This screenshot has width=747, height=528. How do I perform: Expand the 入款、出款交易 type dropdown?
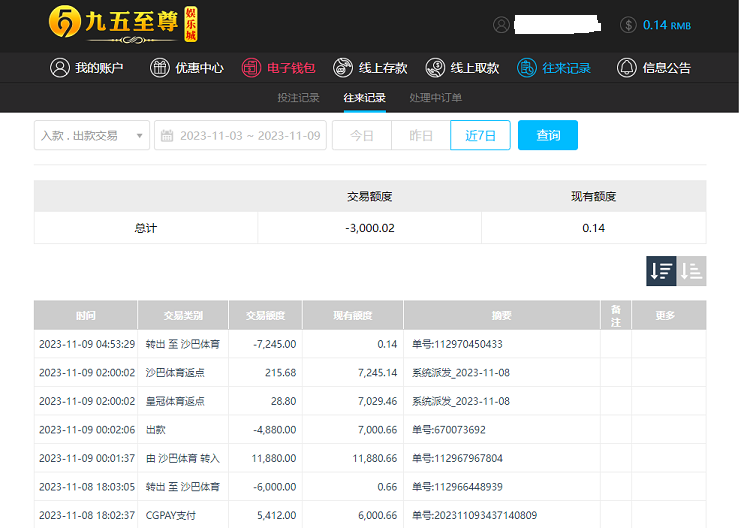point(92,135)
